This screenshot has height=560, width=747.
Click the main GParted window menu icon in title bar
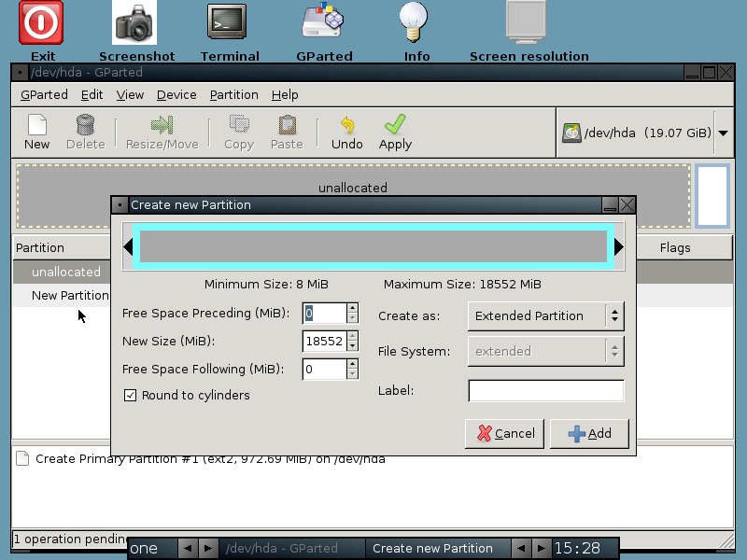20,73
